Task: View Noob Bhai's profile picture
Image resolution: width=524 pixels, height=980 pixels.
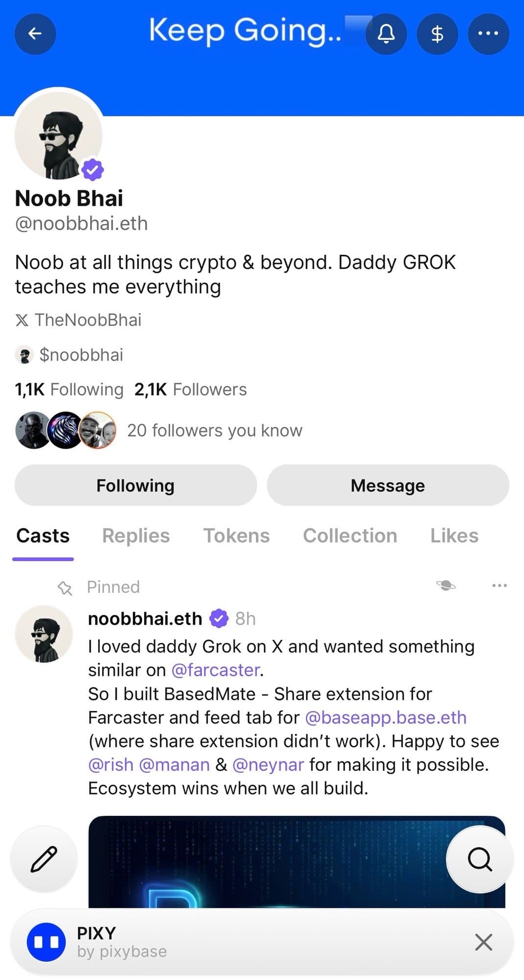Action: pos(58,136)
